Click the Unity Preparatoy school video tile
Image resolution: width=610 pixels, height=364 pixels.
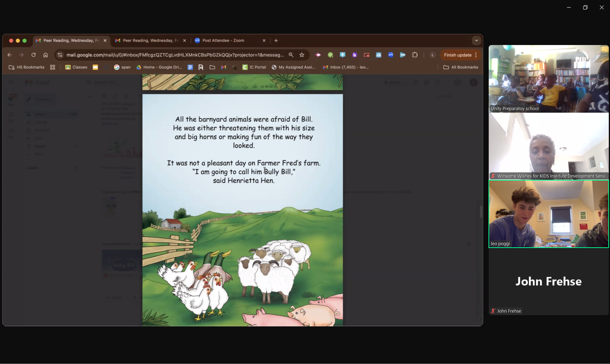click(549, 78)
